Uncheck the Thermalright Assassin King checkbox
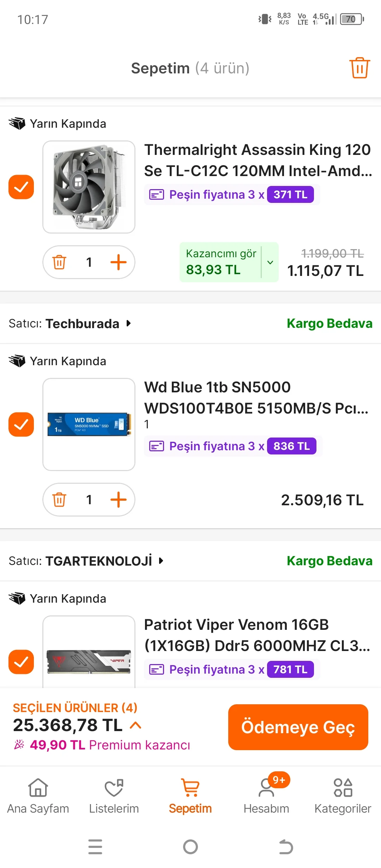Image resolution: width=381 pixels, height=868 pixels. 21,187
